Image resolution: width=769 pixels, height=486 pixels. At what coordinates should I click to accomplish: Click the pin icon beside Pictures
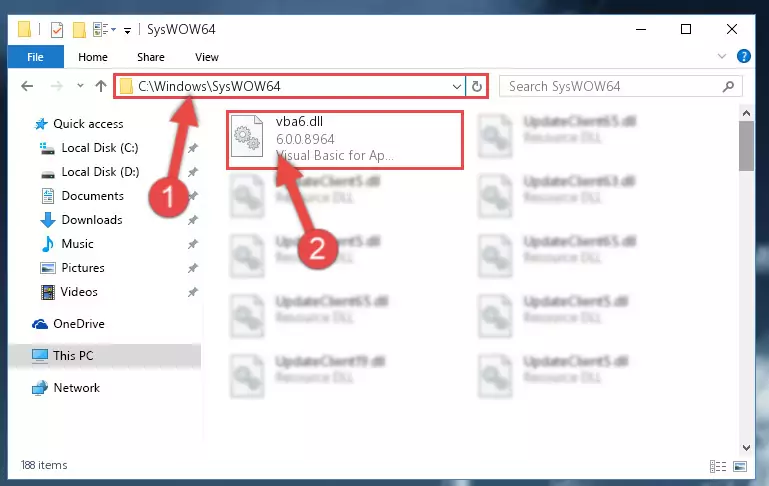193,268
